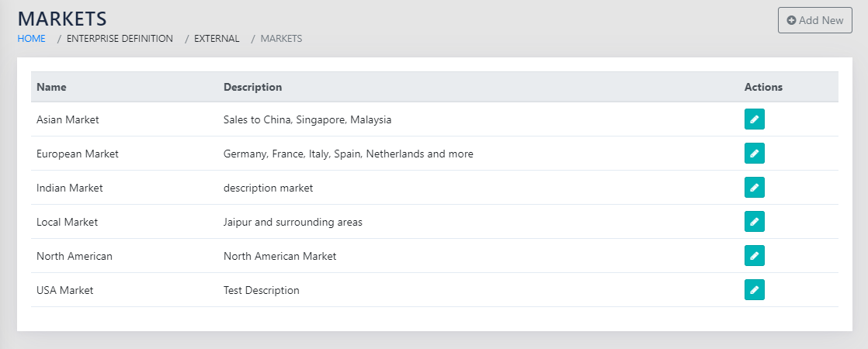Select the External breadcrumb item
Screen dimensions: 868x349
point(217,38)
